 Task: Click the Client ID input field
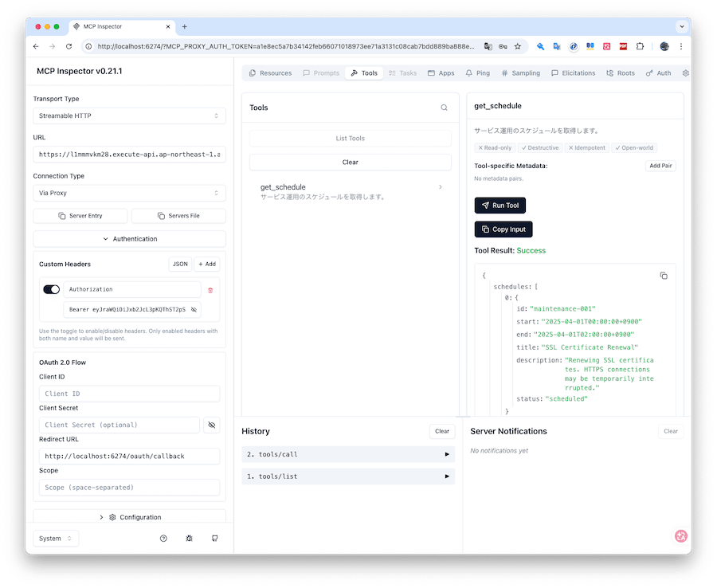coord(129,394)
